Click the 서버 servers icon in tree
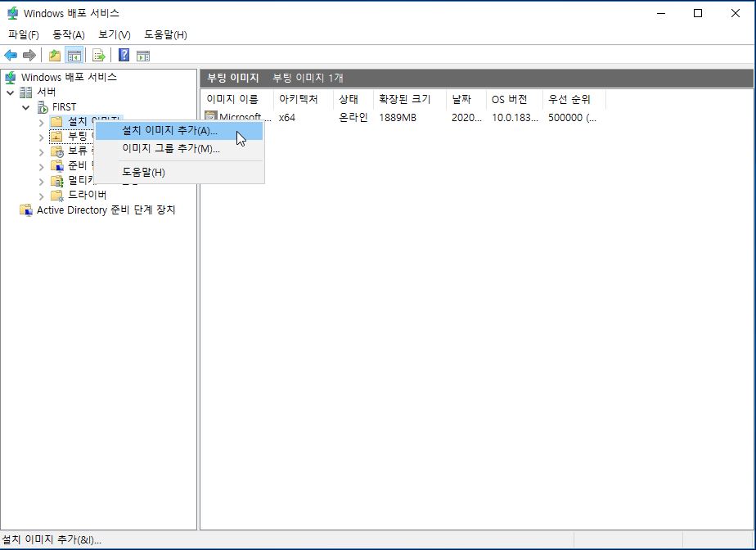The image size is (756, 550). (26, 92)
